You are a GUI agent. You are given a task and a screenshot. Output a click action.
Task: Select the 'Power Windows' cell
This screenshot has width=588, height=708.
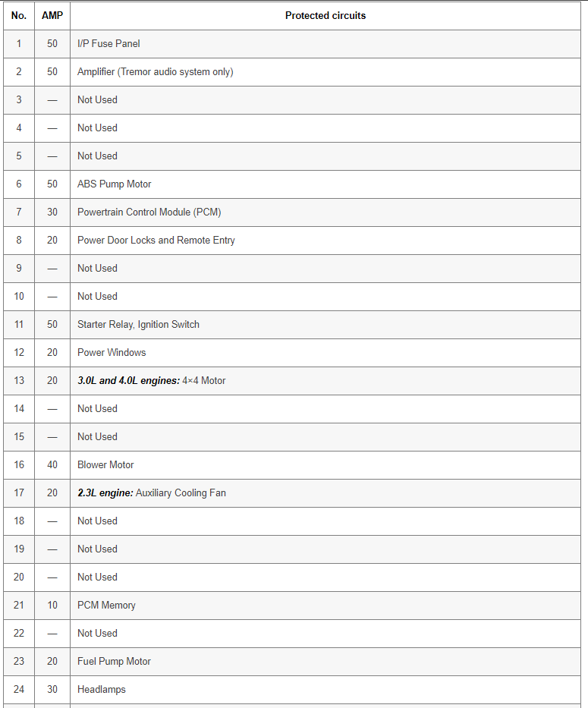(112, 353)
